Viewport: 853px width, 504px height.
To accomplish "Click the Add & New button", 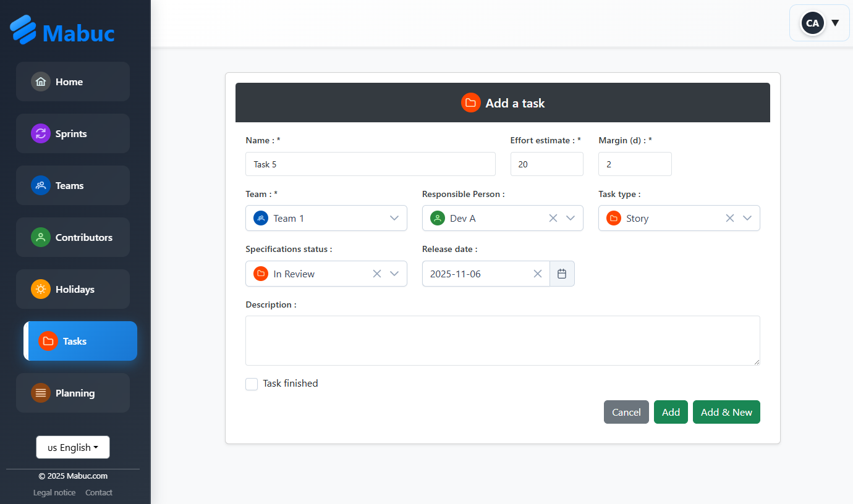I will pos(726,412).
